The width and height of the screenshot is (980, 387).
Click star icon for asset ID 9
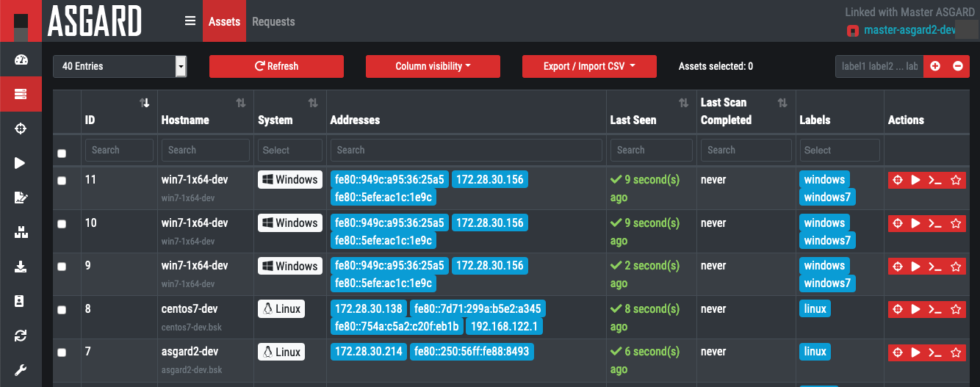point(956,267)
